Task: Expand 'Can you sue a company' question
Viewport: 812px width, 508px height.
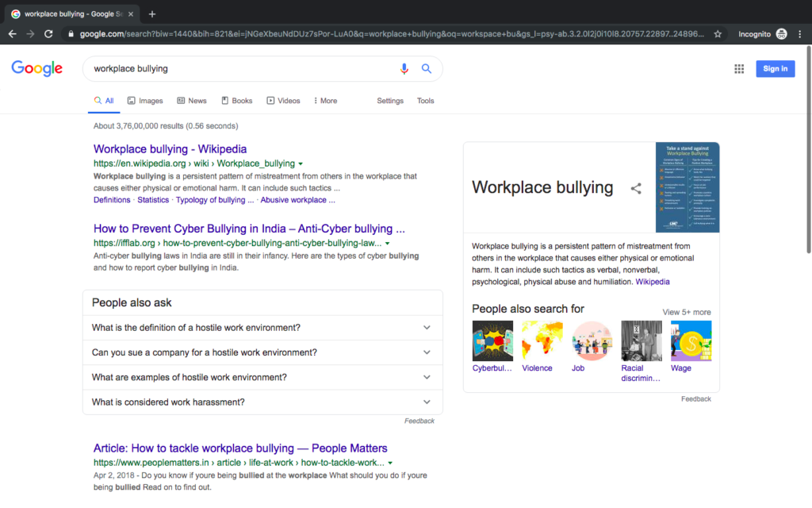Action: click(262, 352)
